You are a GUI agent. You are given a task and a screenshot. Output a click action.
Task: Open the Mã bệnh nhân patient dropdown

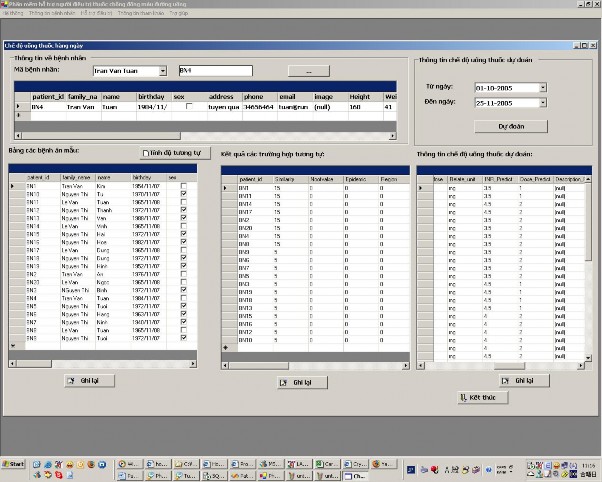[x=163, y=71]
